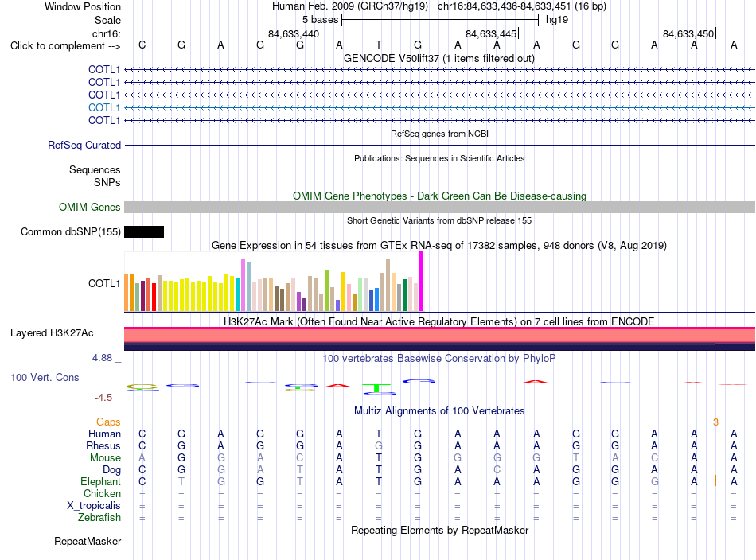This screenshot has height=560, width=756.
Task: Click the orange insertion mark in Elephant row
Action: (x=715, y=481)
